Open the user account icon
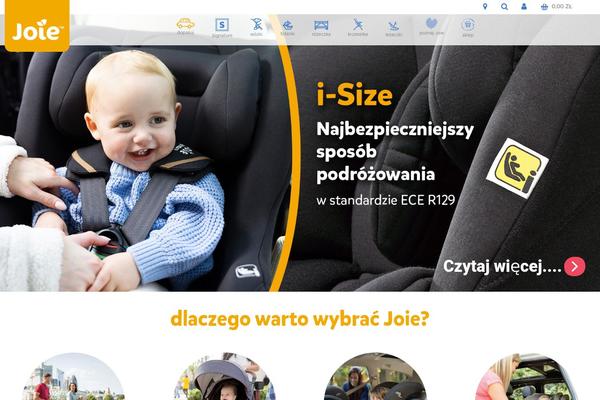The width and height of the screenshot is (600, 400). click(x=524, y=7)
